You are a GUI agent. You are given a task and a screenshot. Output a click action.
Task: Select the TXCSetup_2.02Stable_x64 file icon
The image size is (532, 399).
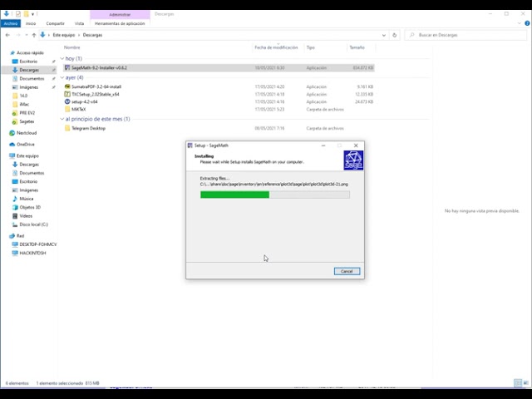pos(67,94)
